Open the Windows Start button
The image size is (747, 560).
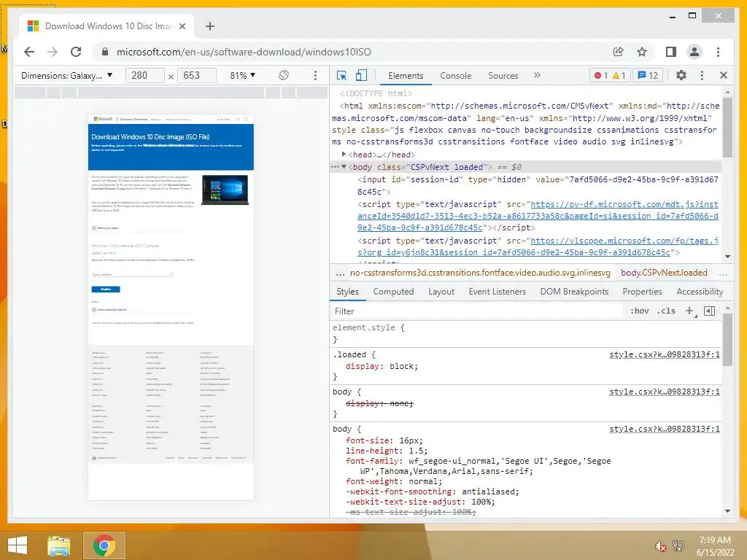point(18,545)
